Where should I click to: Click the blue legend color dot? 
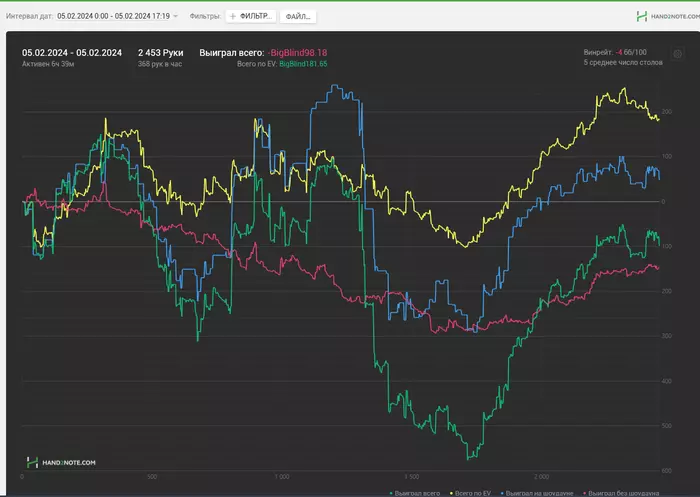click(x=502, y=494)
